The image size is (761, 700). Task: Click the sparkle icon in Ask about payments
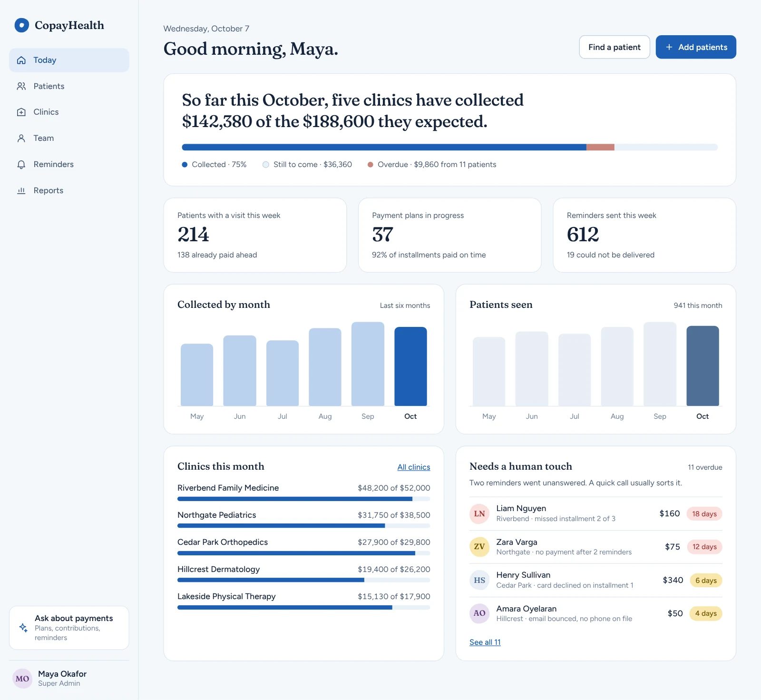click(23, 628)
